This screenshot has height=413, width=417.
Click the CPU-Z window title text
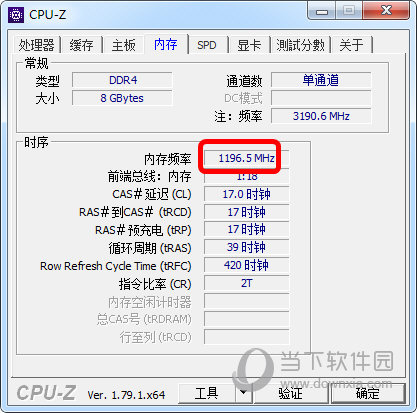pos(48,15)
